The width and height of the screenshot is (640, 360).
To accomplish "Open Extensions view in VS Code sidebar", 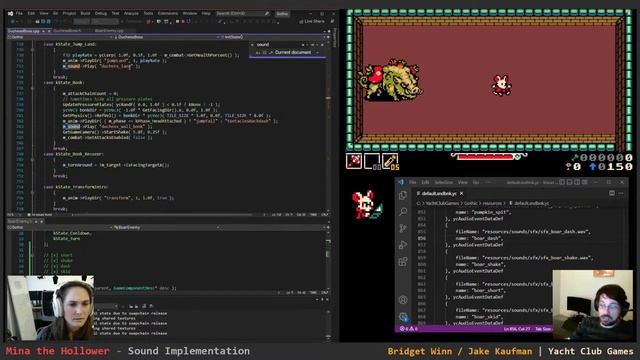I will point(403,262).
